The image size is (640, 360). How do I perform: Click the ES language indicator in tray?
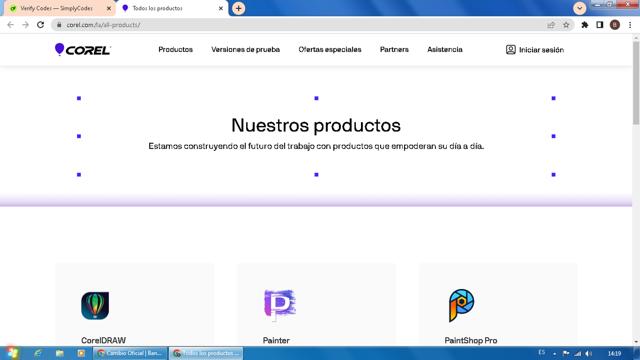pos(542,352)
